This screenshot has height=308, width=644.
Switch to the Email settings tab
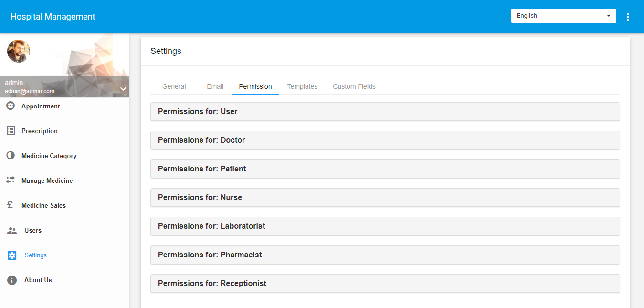[x=215, y=86]
